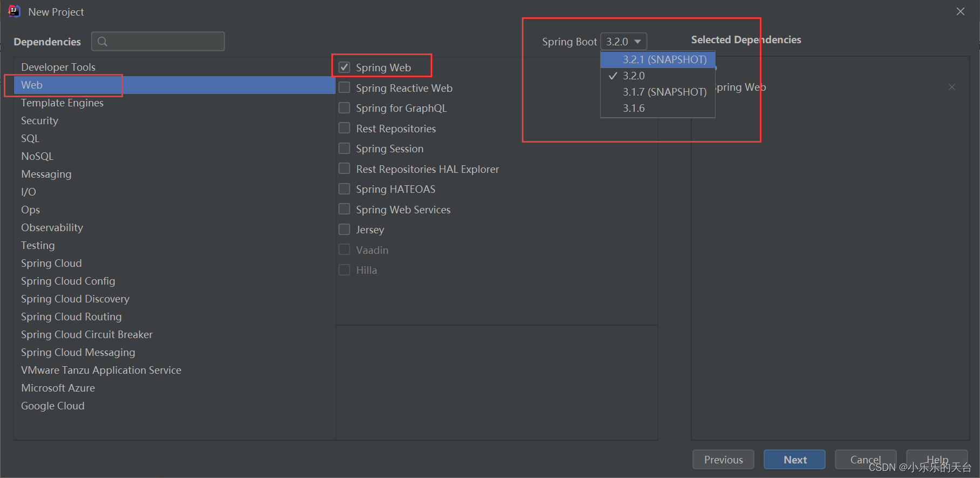Select Spring Cloud Config category
The image size is (980, 478).
click(x=174, y=281)
